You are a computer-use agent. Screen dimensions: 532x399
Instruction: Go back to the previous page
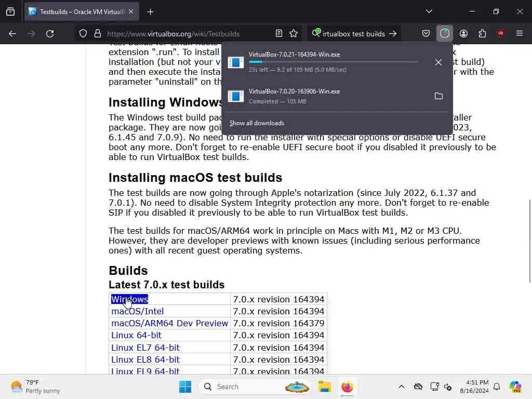pos(12,34)
